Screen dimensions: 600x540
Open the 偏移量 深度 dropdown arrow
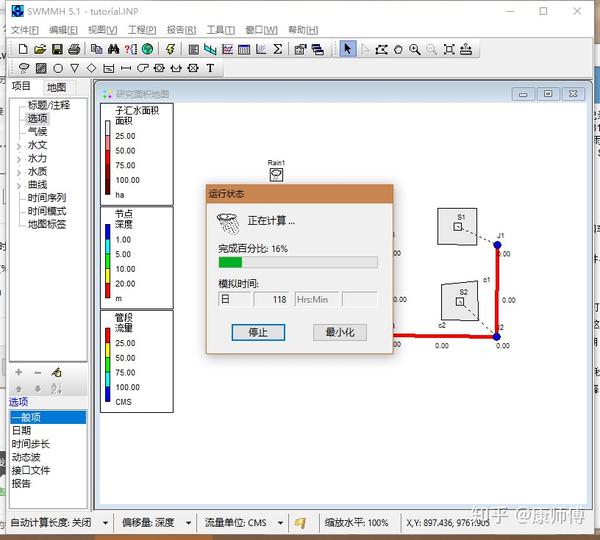(188, 523)
